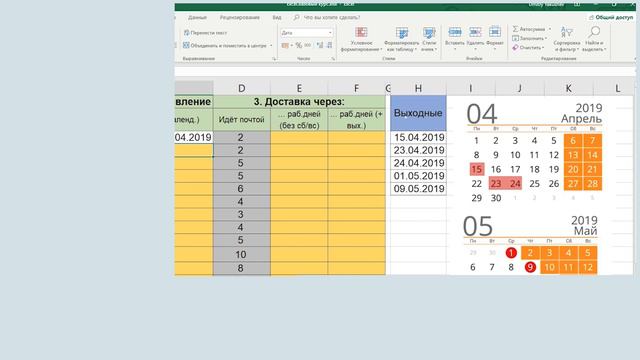Click the increase decimal icon
Image resolution: width=640 pixels, height=360 pixels.
pos(320,45)
